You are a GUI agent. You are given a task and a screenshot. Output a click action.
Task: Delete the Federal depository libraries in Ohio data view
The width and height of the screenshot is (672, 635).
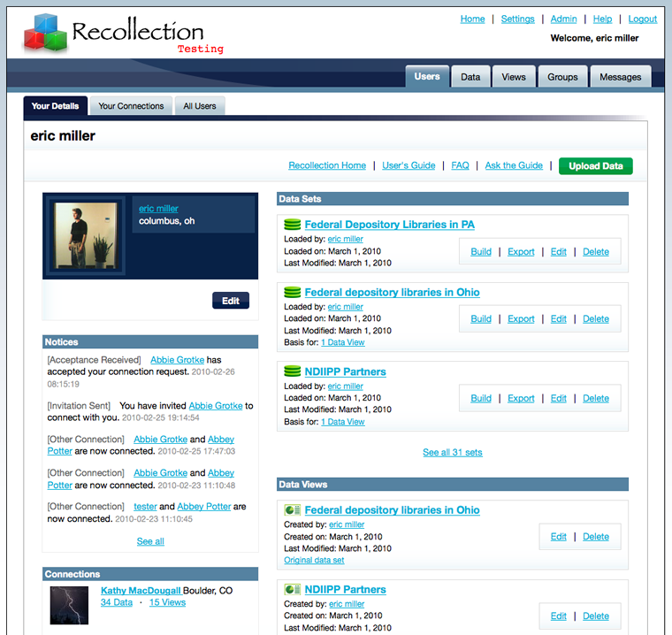[x=596, y=536]
